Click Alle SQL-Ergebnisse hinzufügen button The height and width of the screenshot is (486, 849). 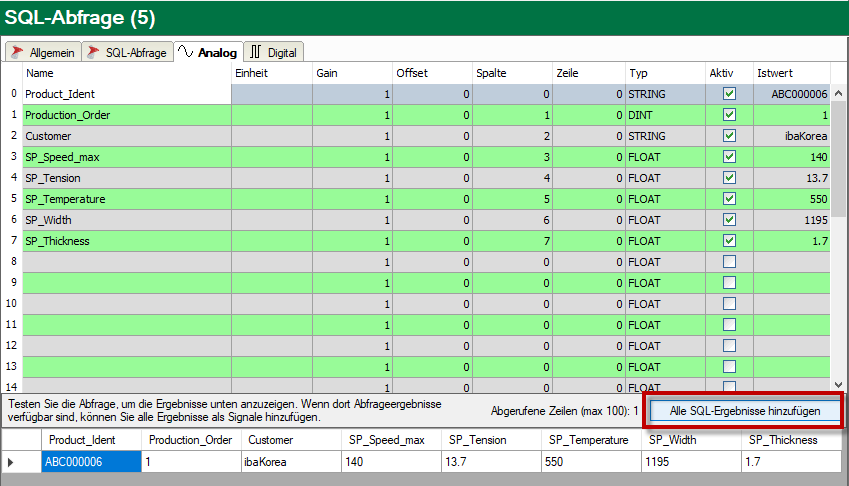point(744,411)
